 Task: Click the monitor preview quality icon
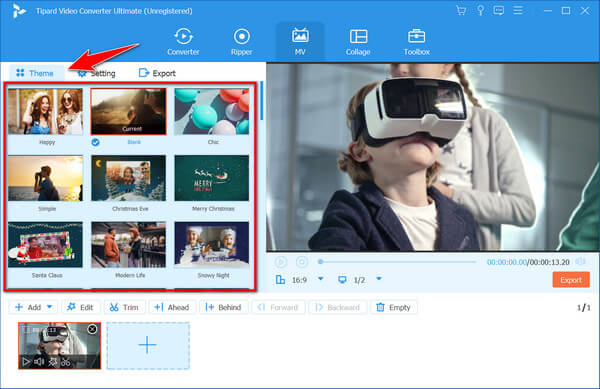(342, 280)
